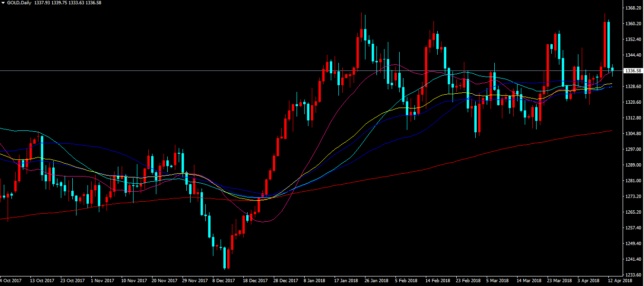Select the 14 Feb 2018 date label
This screenshot has height=286, width=644.
(x=437, y=281)
